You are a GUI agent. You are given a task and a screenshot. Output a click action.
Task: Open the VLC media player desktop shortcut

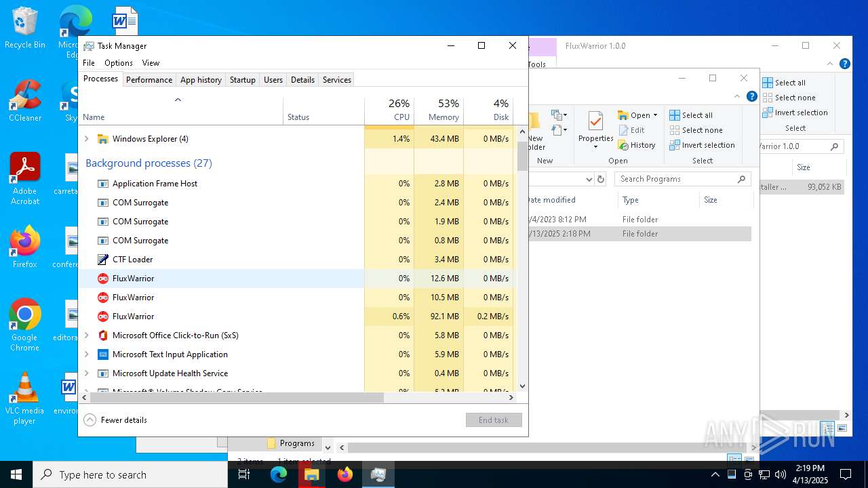(25, 398)
